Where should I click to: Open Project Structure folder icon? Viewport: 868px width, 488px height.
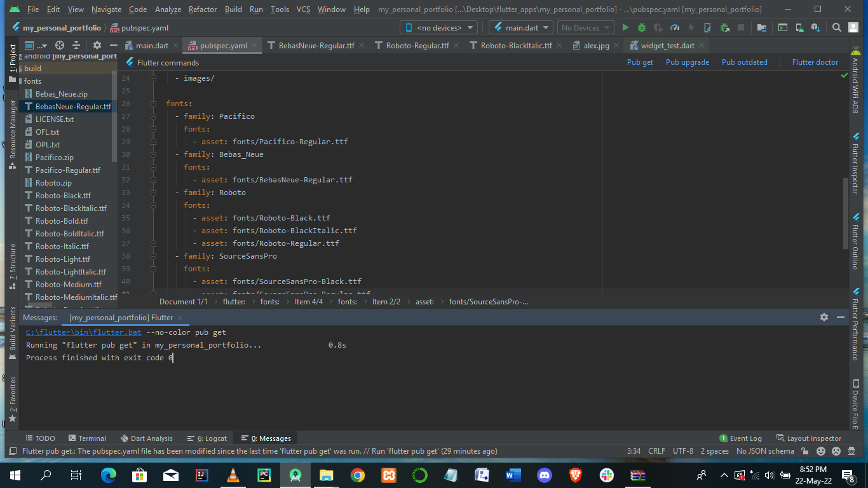point(762,28)
